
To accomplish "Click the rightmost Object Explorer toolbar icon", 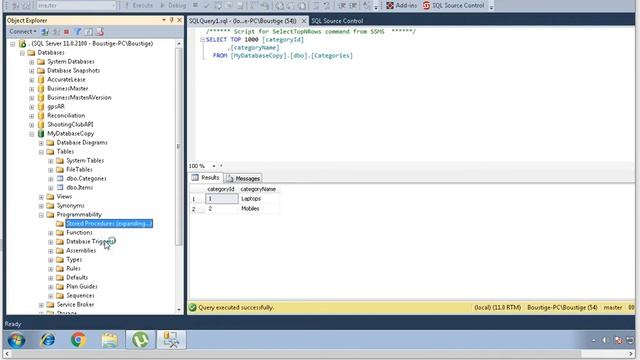I will (x=100, y=31).
